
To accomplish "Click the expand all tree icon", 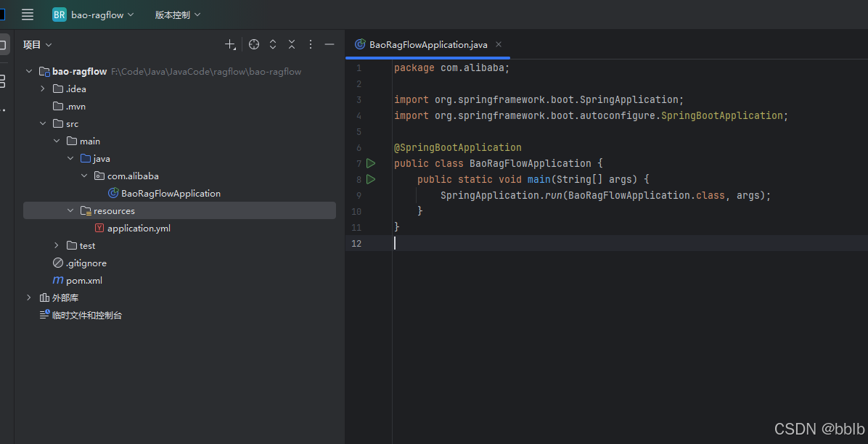I will tap(273, 45).
